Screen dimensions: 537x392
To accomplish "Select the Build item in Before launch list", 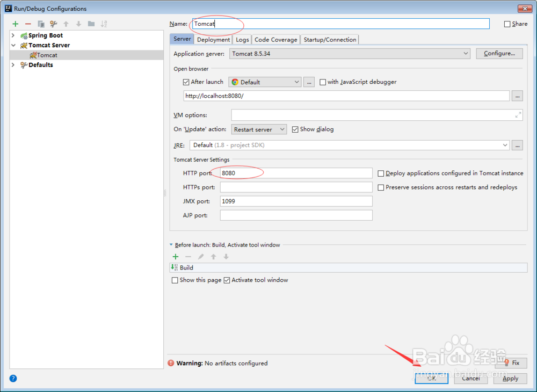I will (x=349, y=268).
